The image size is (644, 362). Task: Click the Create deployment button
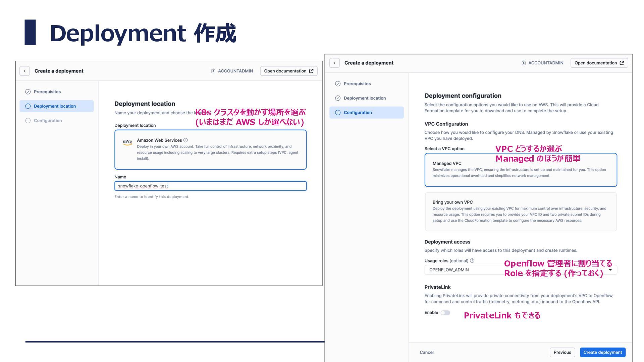click(x=602, y=352)
